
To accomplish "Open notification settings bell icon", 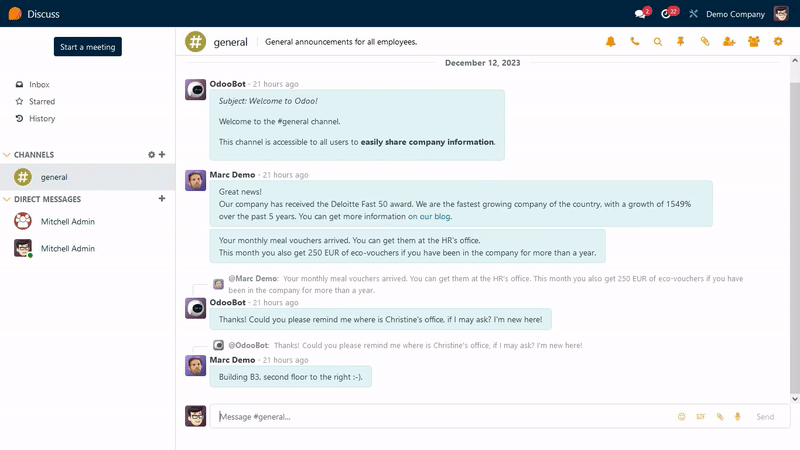I will pos(611,42).
